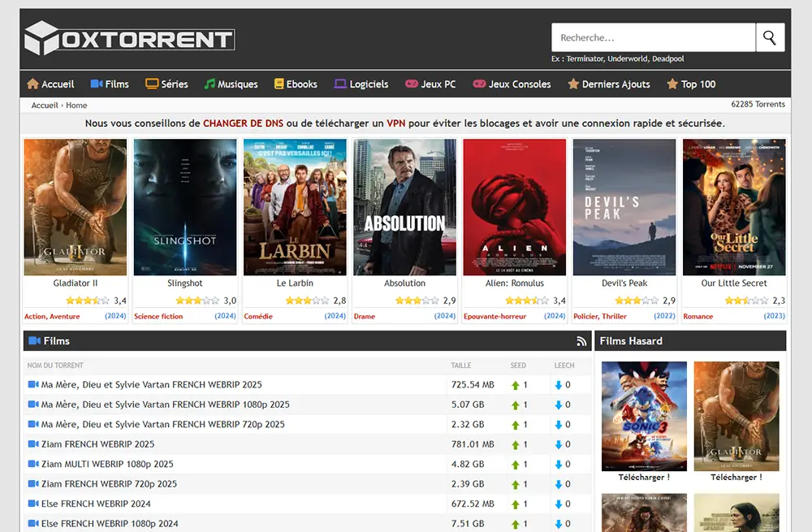
Task: Click the star icon beside Derniers Ajouts
Action: 573,84
